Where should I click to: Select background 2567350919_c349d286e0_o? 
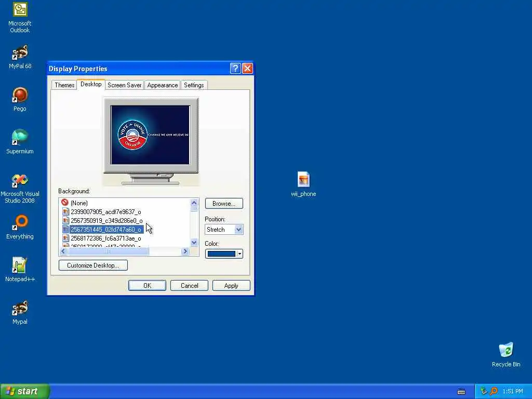click(x=107, y=220)
